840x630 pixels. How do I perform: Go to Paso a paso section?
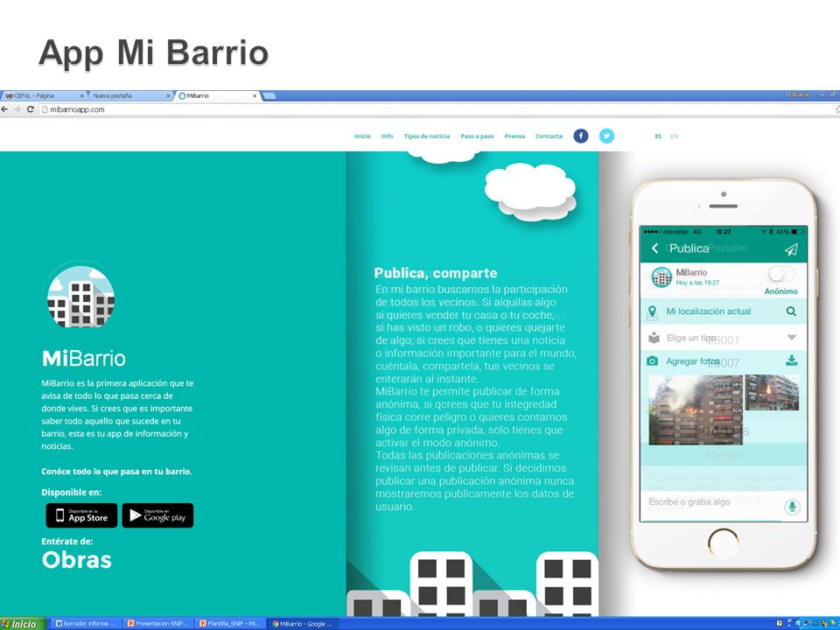478,136
